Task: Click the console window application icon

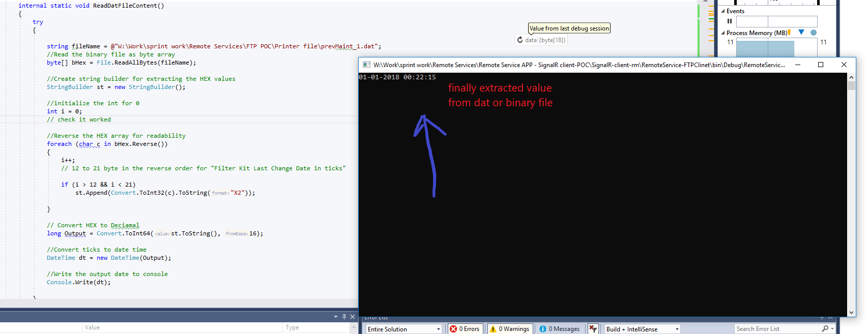Action: (366, 65)
